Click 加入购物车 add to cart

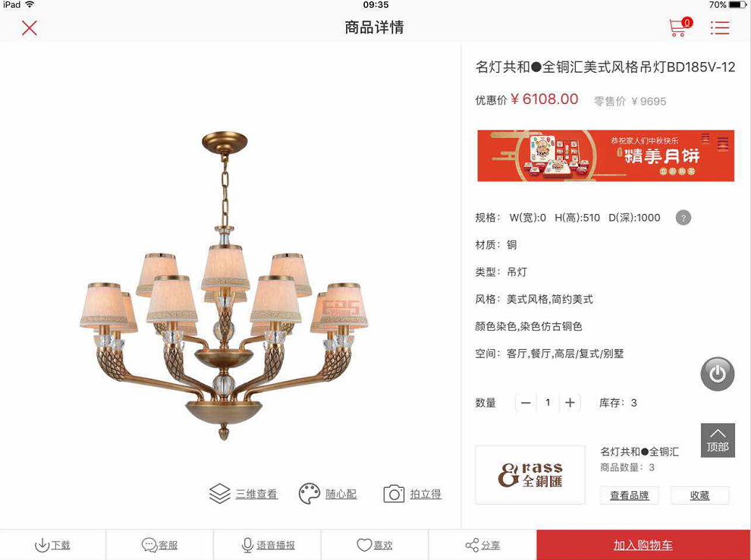[x=643, y=545]
